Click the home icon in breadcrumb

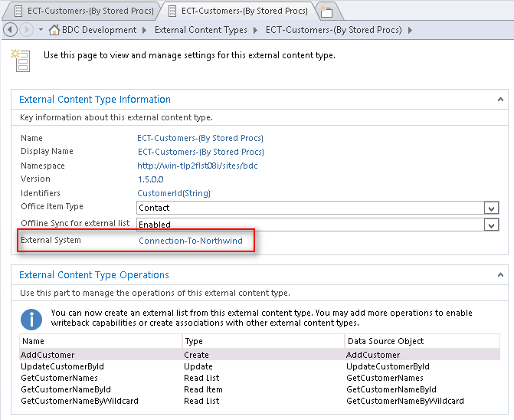pos(54,30)
